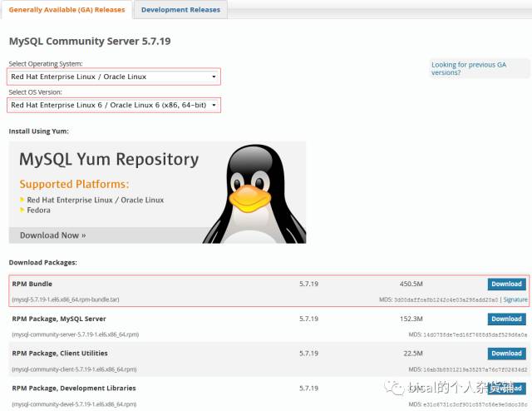This screenshot has height=411, width=532.
Task: Download RPM Package, Client Utilities
Action: click(506, 354)
